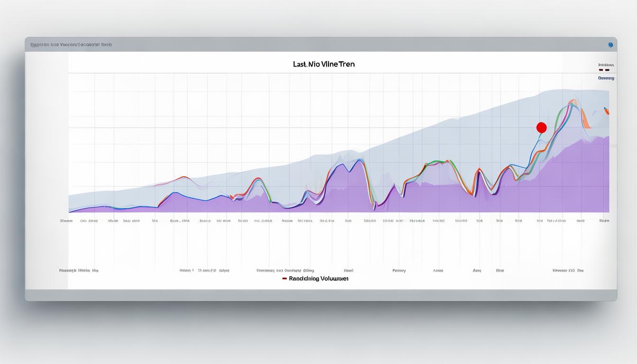Screen dimensions: 637x364
Task: Click the bottom-right label containing '13.0'
Action: click(568, 271)
